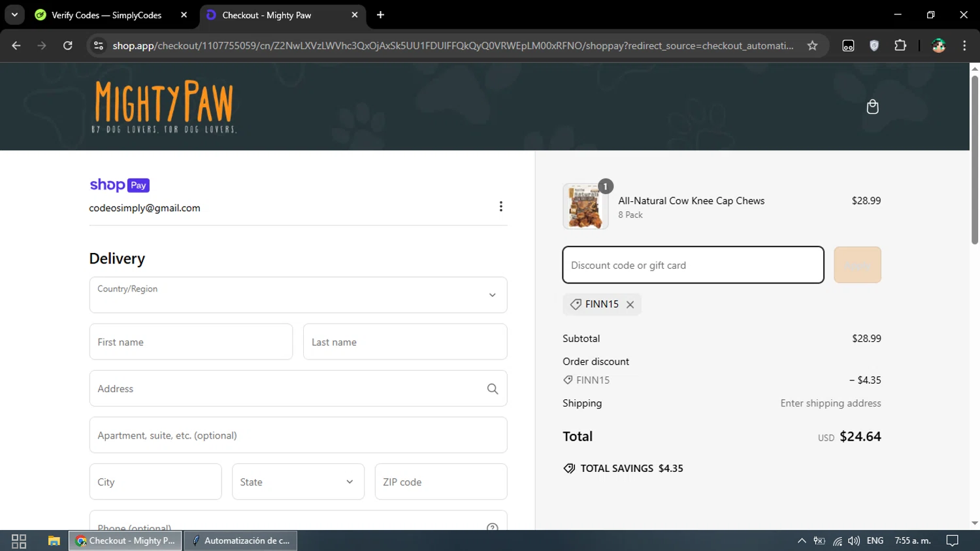The height and width of the screenshot is (551, 980).
Task: Reload the checkout page
Action: (68, 46)
